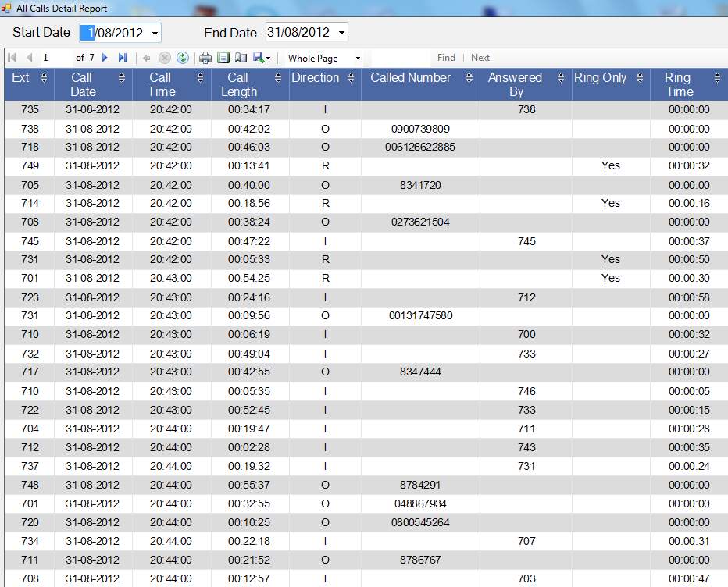Open Start Date picker dropdown
The width and height of the screenshot is (728, 587).
pos(155,33)
